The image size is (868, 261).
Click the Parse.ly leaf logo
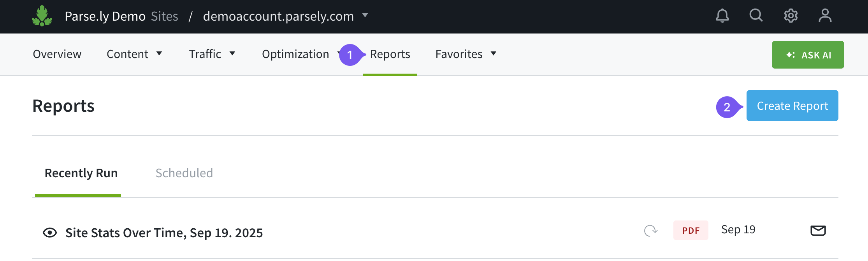42,16
